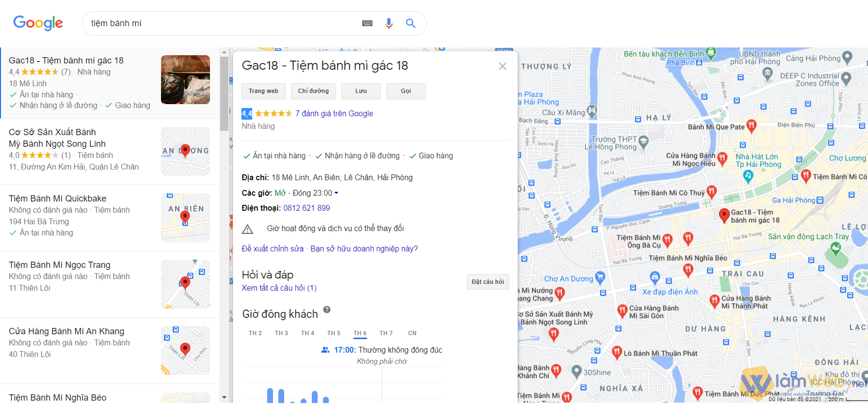Click Tiệm Bánh Mì Nghĩa Béo map pin
The height and width of the screenshot is (404, 868).
coord(688,270)
